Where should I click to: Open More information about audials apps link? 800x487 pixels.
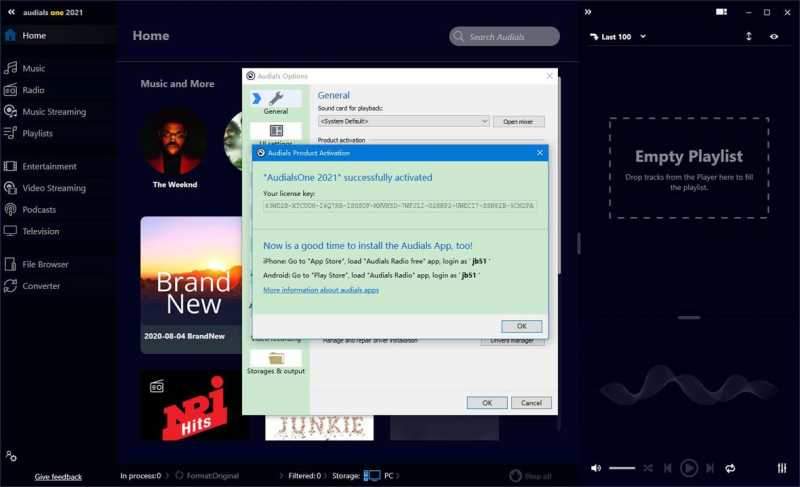(x=321, y=290)
